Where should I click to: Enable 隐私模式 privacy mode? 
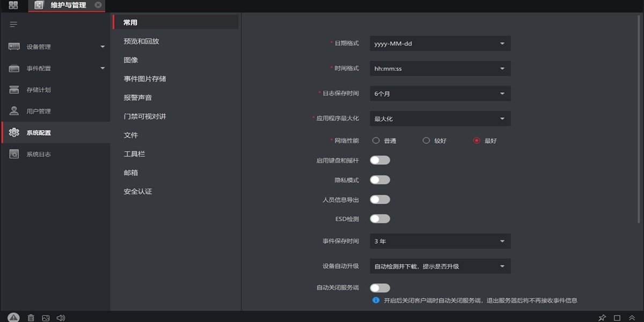click(x=380, y=179)
